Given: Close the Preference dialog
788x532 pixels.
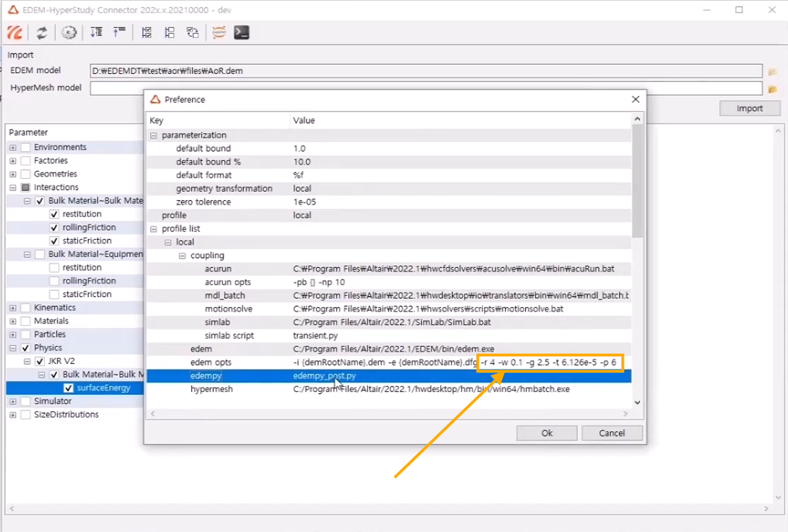Looking at the screenshot, I should coord(636,99).
